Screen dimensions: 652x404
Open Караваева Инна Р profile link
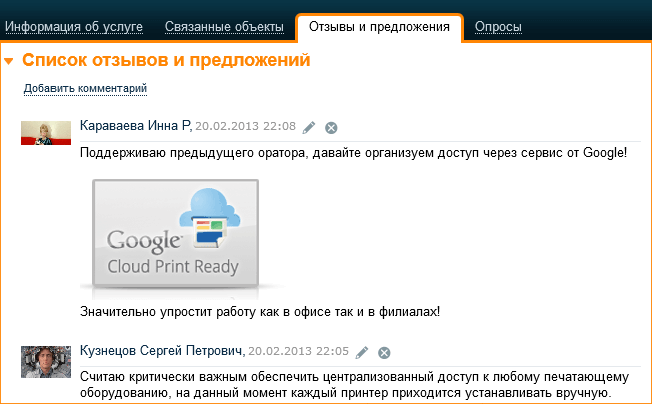[135, 126]
